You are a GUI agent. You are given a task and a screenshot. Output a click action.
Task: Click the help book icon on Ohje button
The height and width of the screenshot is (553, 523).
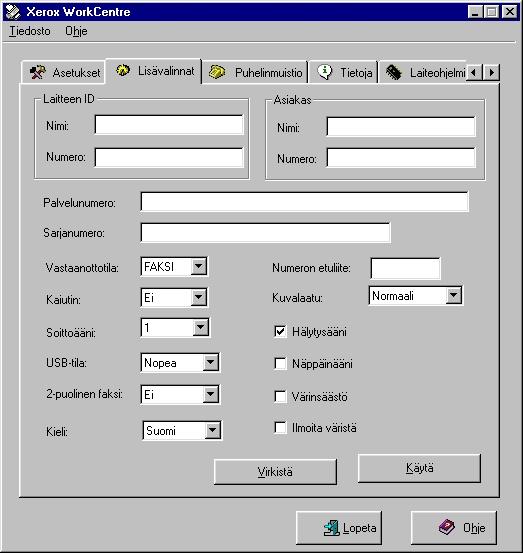pos(447,527)
